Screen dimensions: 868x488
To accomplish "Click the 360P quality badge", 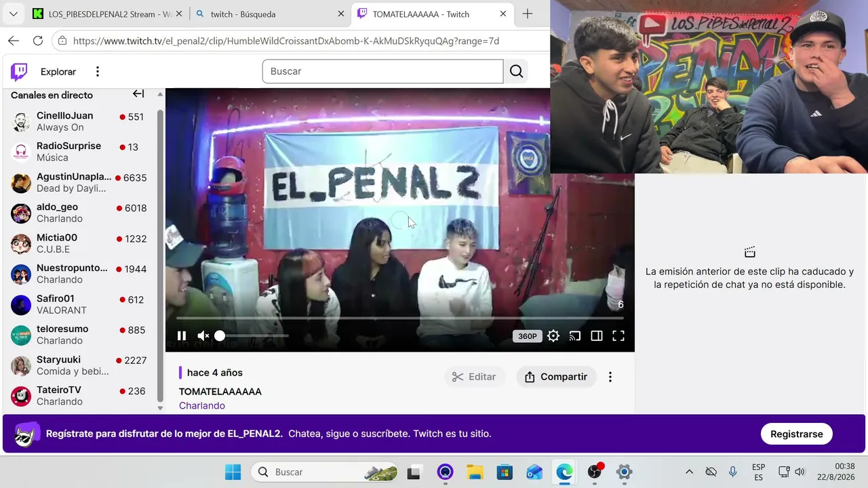I will click(x=528, y=336).
